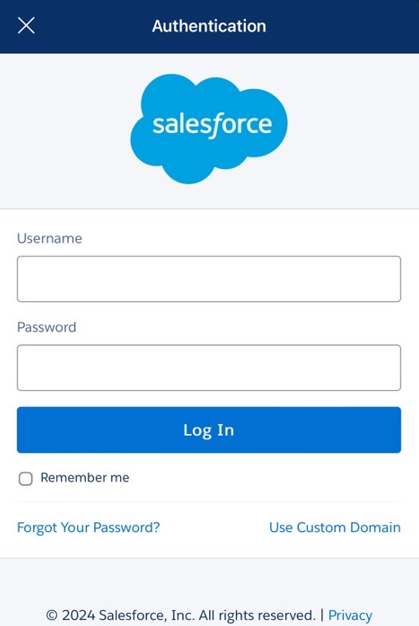The width and height of the screenshot is (419, 626).
Task: Click the Log In button
Action: 209,430
